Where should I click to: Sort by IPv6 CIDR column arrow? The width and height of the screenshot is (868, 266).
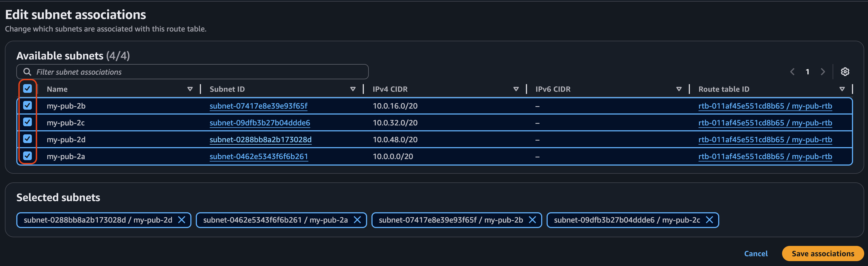[x=679, y=89]
